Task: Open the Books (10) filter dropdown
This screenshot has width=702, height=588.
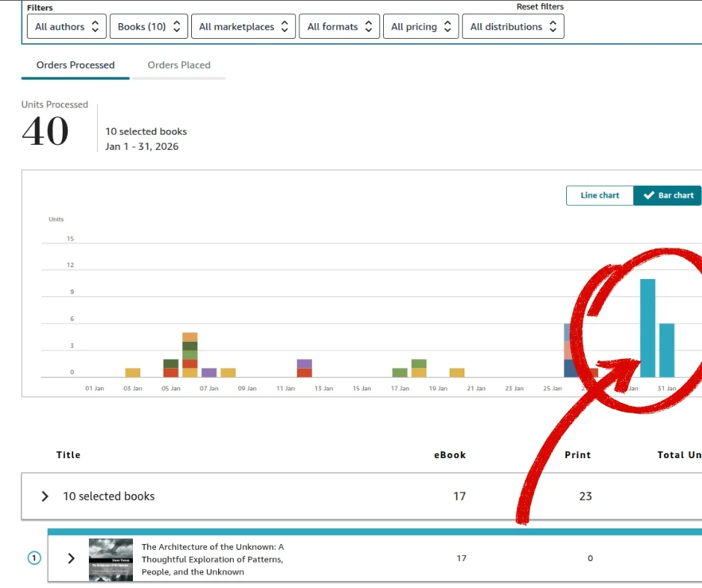Action: pos(149,27)
